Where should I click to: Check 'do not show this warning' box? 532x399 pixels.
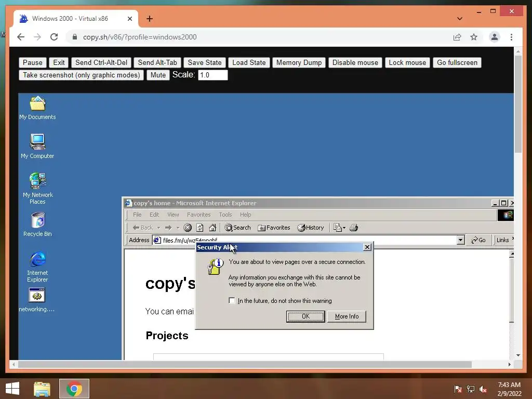(232, 301)
